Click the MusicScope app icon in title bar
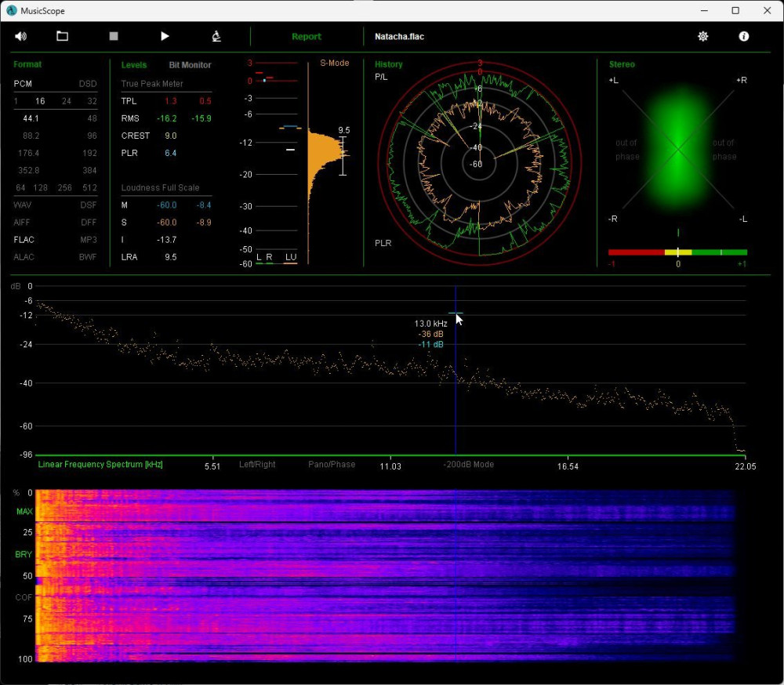Viewport: 784px width, 685px height. (11, 10)
